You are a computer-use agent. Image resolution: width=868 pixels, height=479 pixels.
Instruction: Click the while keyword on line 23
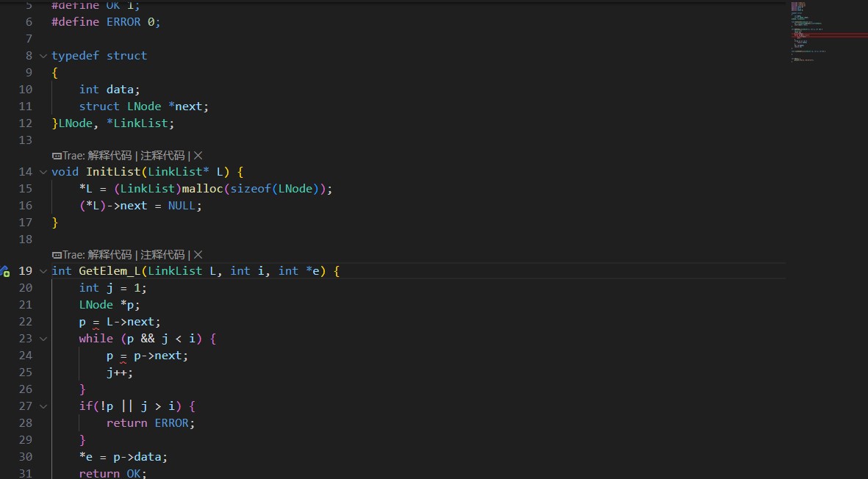point(96,339)
